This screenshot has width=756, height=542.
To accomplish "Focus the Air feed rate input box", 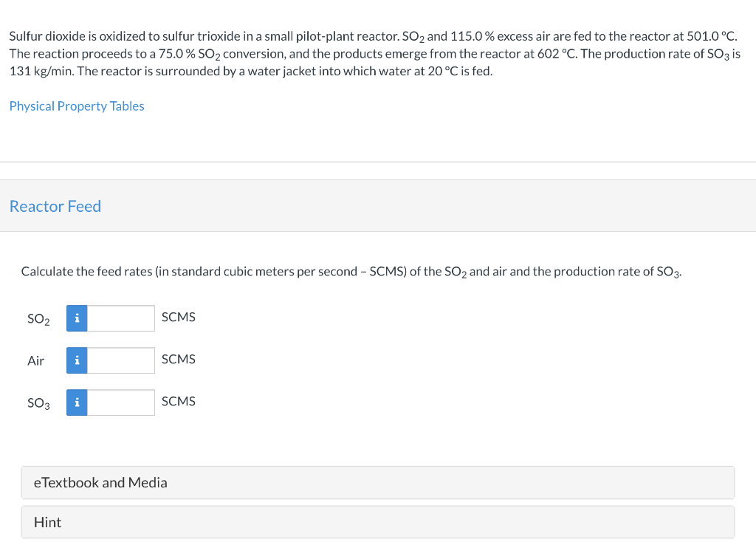I will [121, 360].
